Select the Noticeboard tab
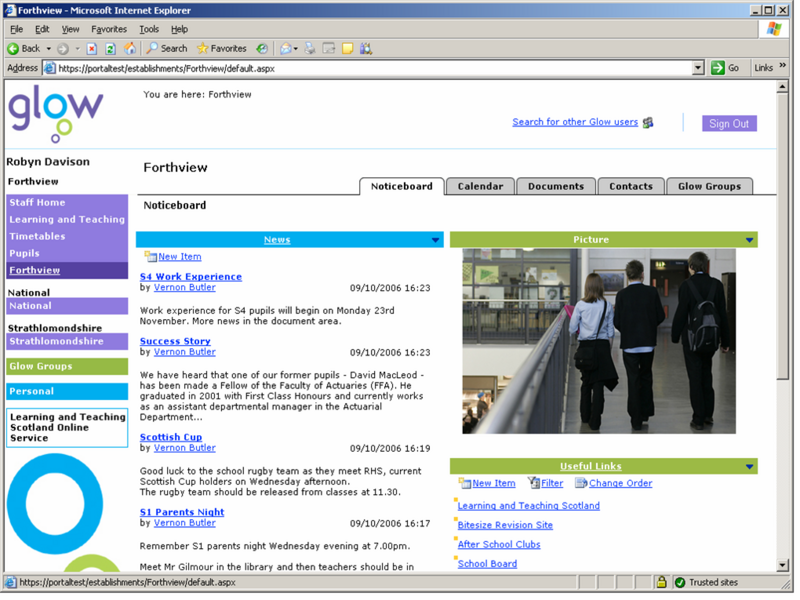The image size is (800, 600). coord(402,187)
